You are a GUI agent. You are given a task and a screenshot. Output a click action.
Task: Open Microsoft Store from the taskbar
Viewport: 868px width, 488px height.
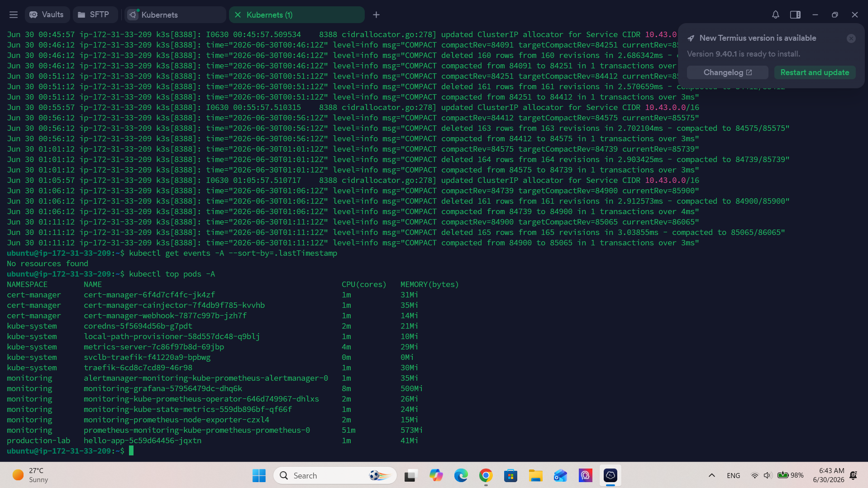click(x=511, y=475)
